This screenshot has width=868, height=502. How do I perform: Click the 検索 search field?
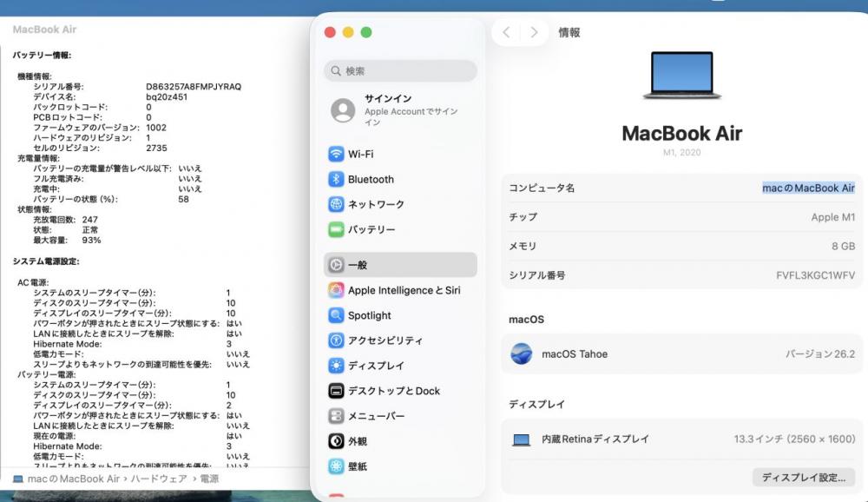point(400,71)
